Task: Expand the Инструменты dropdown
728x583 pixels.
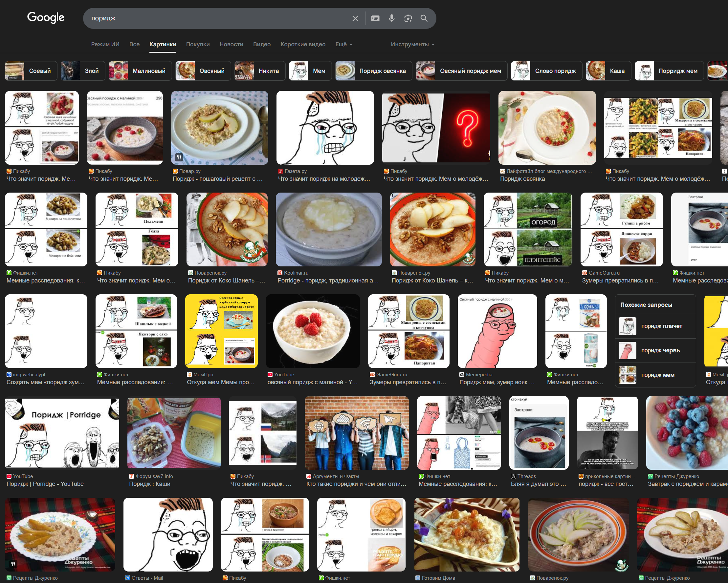Action: pos(412,44)
